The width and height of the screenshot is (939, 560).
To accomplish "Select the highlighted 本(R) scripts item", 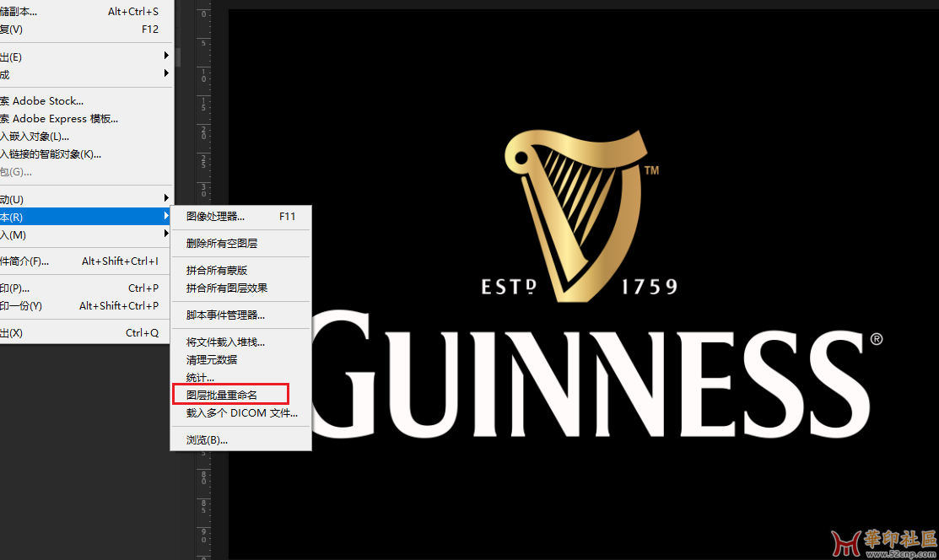I will tap(86, 217).
